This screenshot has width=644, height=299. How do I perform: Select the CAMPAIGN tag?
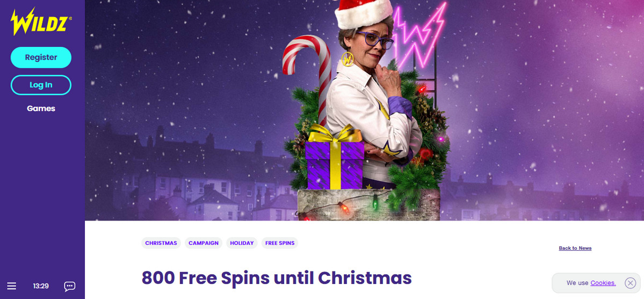(204, 243)
